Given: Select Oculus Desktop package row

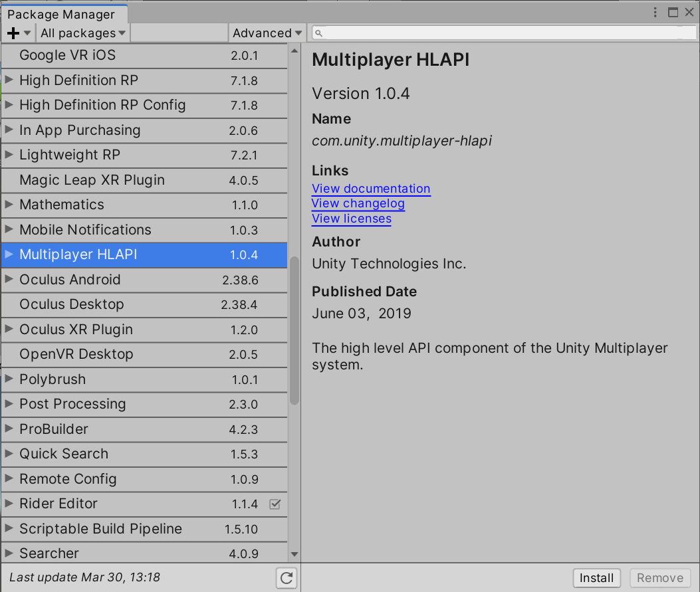Looking at the screenshot, I should (144, 304).
